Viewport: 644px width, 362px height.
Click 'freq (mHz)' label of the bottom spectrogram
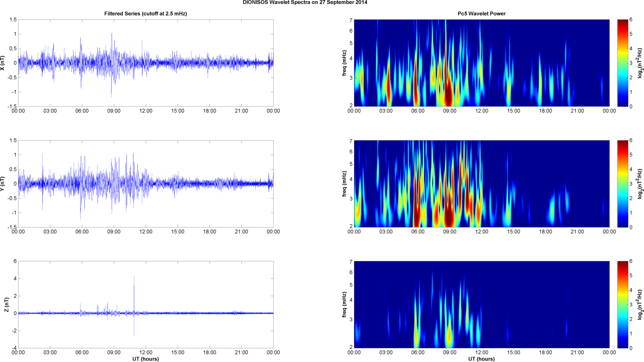coord(345,304)
